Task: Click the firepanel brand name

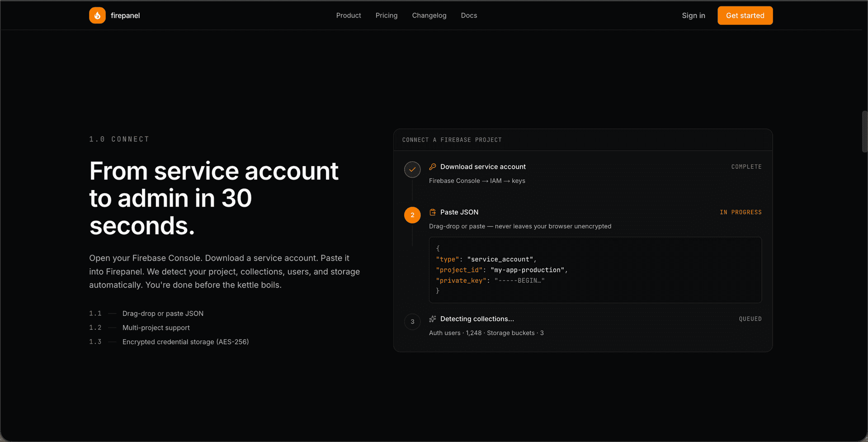Action: click(x=125, y=15)
